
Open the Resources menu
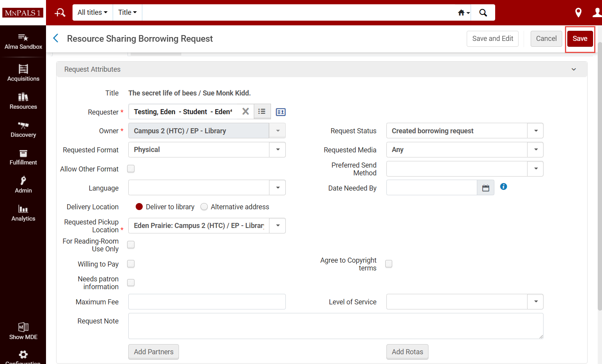23,101
